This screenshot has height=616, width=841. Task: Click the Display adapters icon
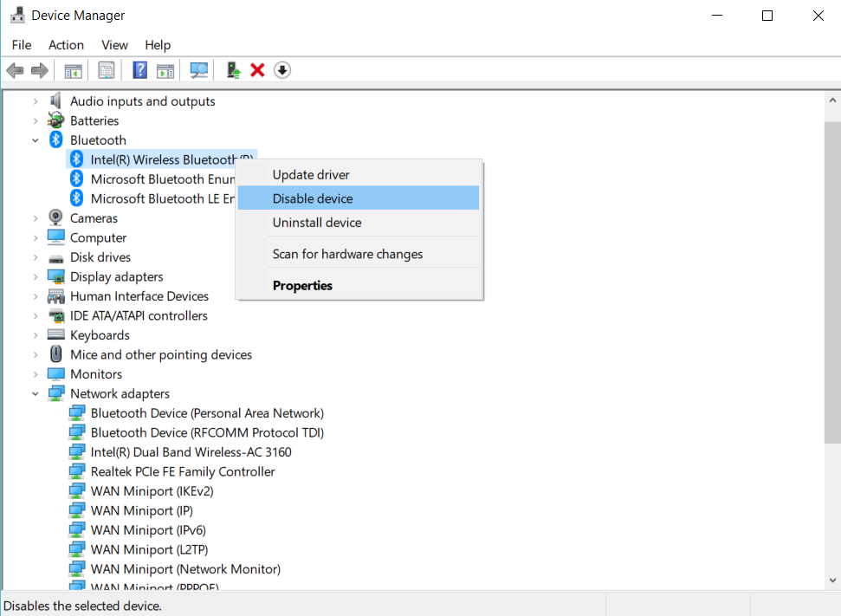(55, 276)
